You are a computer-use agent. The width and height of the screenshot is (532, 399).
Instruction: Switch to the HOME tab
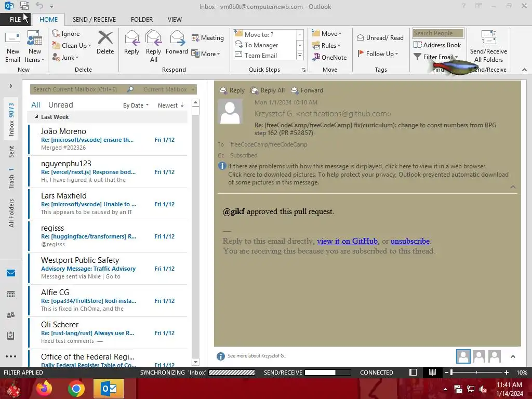coord(48,19)
